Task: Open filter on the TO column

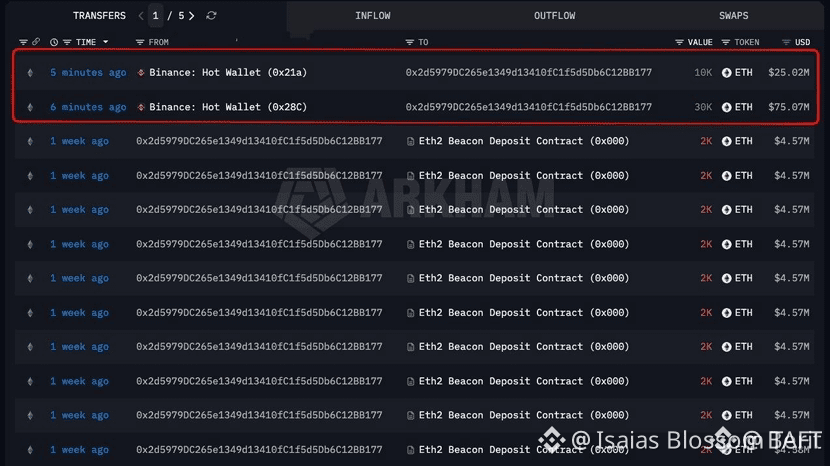Action: pyautogui.click(x=409, y=42)
